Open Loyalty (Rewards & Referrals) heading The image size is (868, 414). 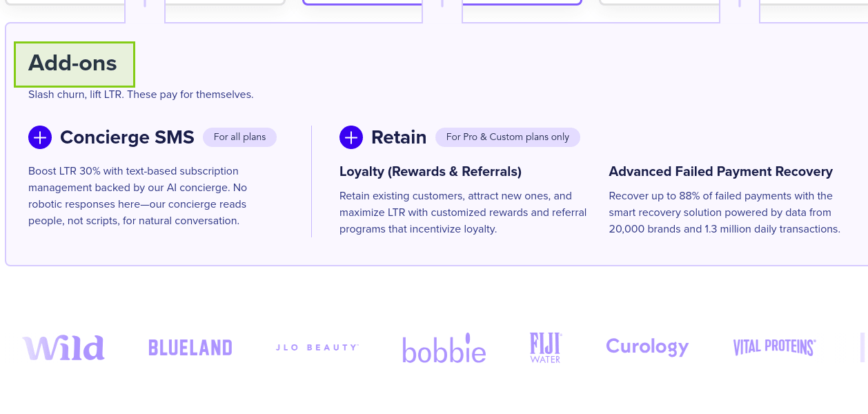point(431,172)
